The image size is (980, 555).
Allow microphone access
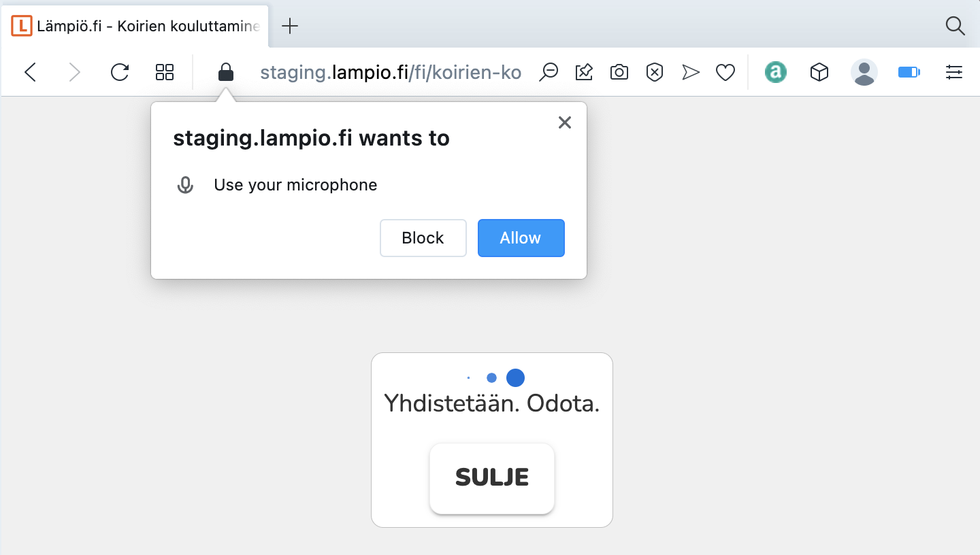pos(521,238)
